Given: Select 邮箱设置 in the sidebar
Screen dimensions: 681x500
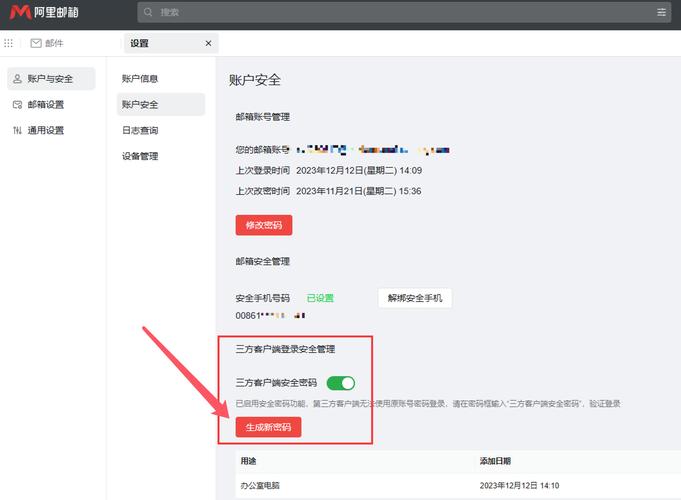Looking at the screenshot, I should point(51,105).
